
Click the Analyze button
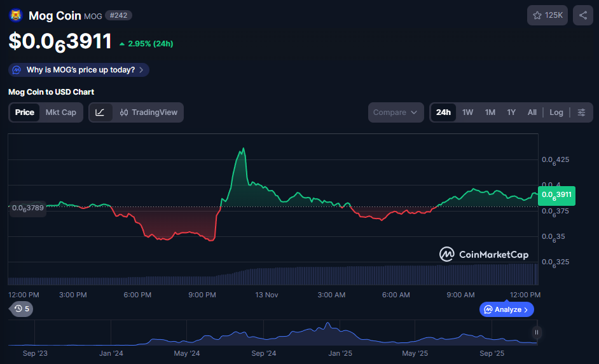[x=507, y=309]
